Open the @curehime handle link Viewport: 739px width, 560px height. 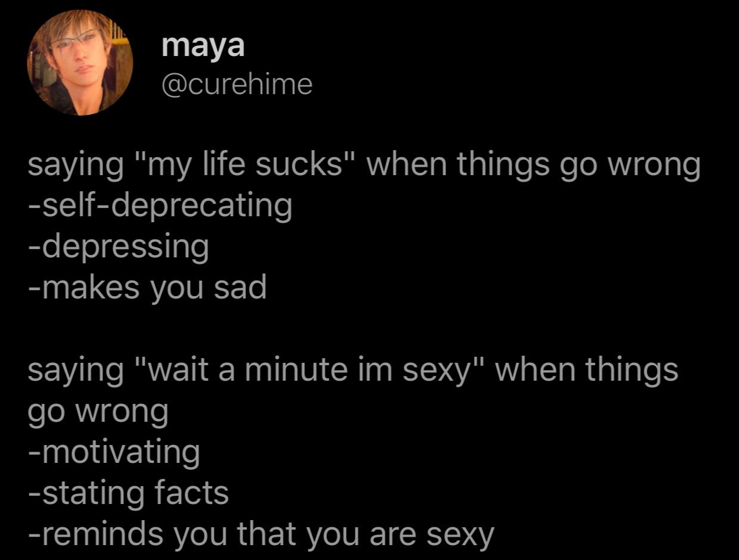[236, 85]
